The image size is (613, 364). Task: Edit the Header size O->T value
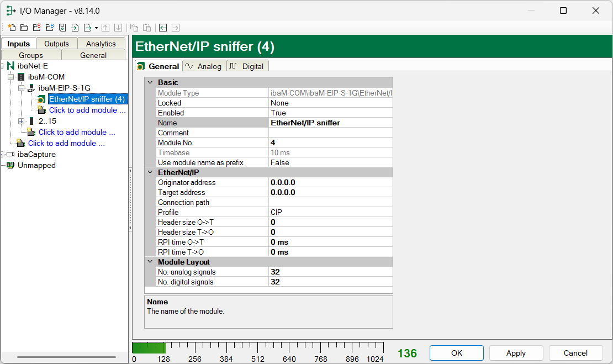click(x=330, y=222)
